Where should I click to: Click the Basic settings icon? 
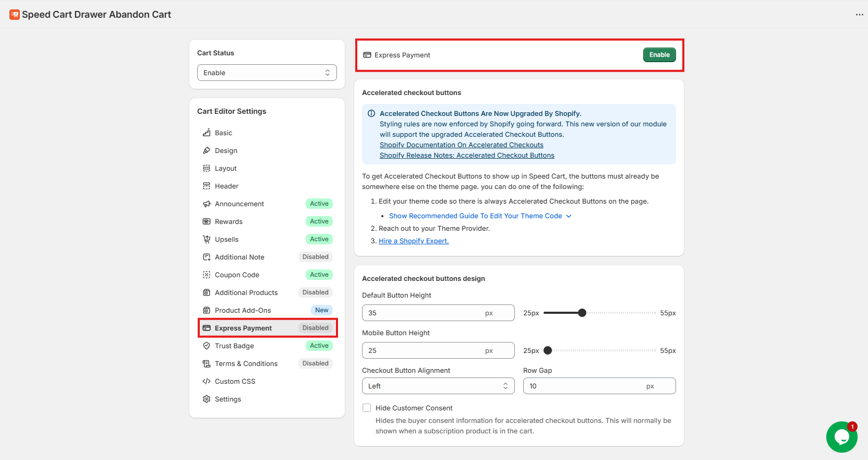point(207,133)
